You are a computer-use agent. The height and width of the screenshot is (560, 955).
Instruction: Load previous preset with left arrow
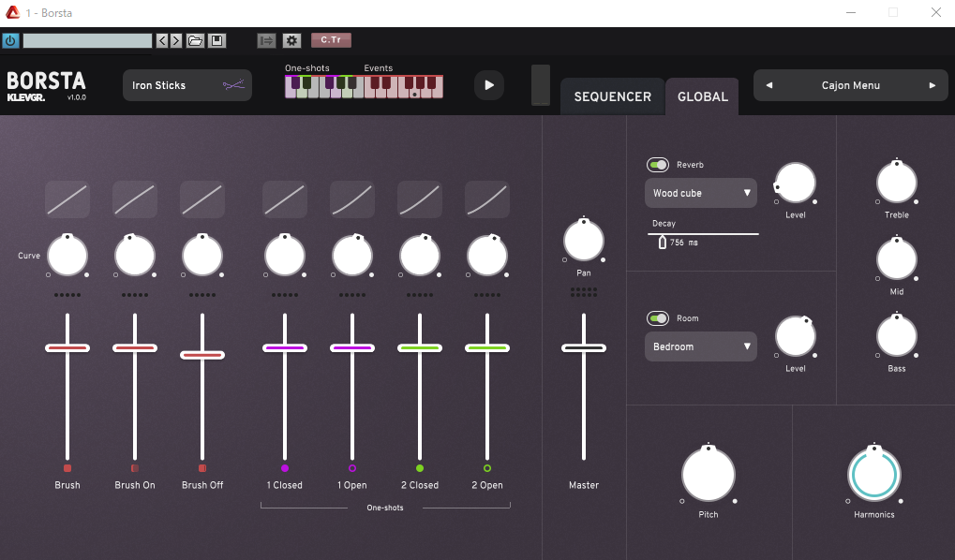pos(162,41)
